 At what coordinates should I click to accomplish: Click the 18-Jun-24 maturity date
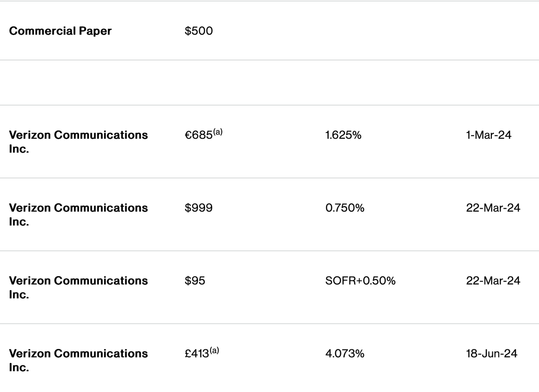point(491,354)
